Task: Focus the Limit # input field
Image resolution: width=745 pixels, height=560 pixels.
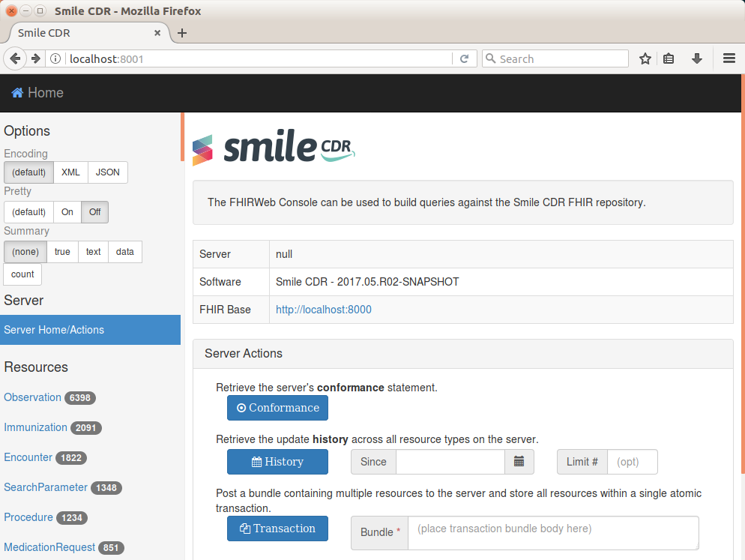Action: click(633, 462)
